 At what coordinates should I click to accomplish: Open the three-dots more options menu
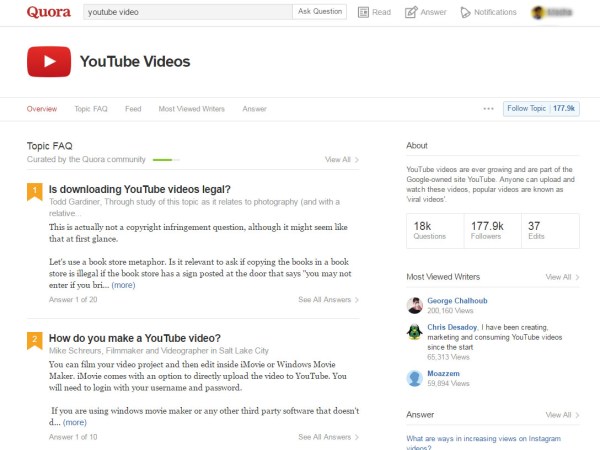(488, 109)
